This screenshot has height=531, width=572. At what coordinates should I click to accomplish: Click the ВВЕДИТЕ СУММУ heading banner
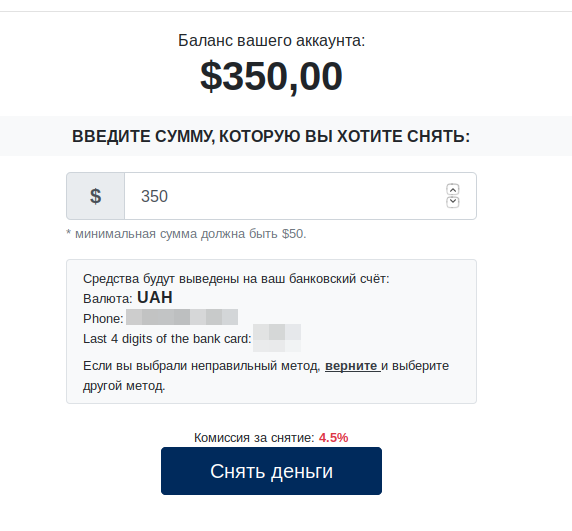point(271,136)
